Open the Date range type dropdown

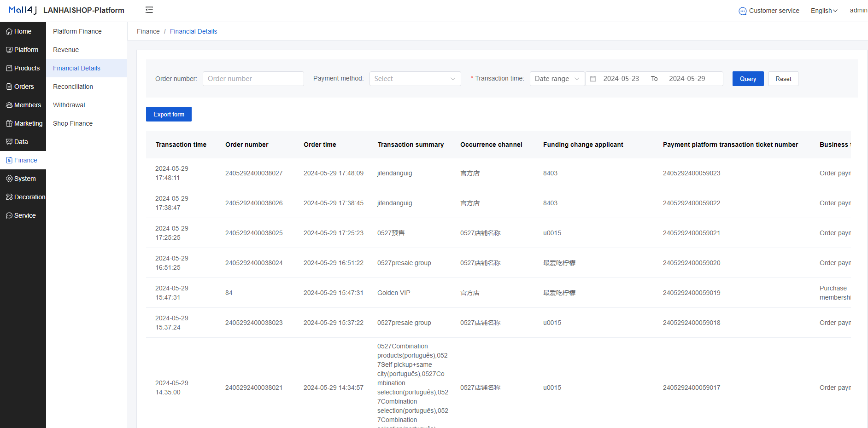[557, 79]
